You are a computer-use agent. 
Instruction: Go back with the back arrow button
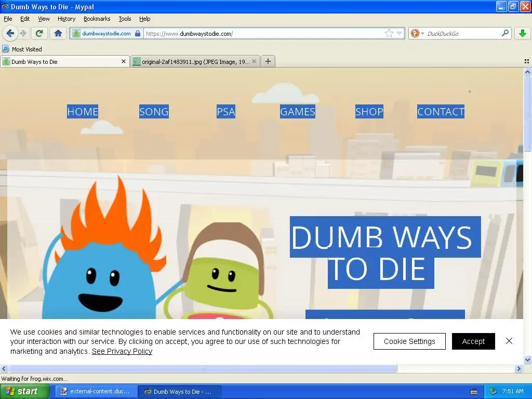pyautogui.click(x=10, y=33)
